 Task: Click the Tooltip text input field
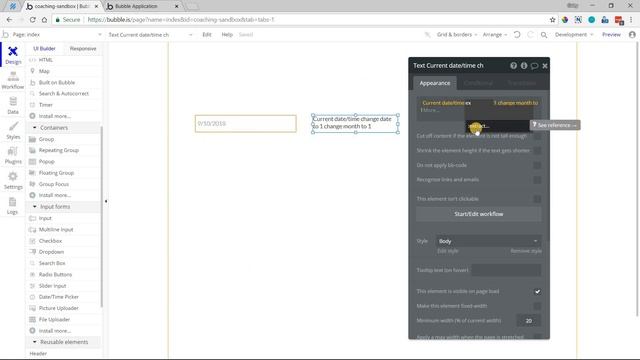click(x=506, y=270)
